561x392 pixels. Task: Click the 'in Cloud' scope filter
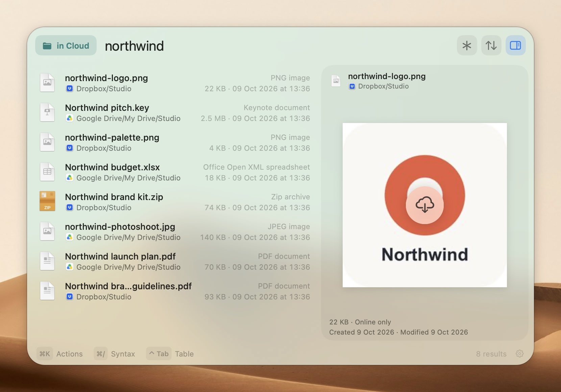point(66,46)
